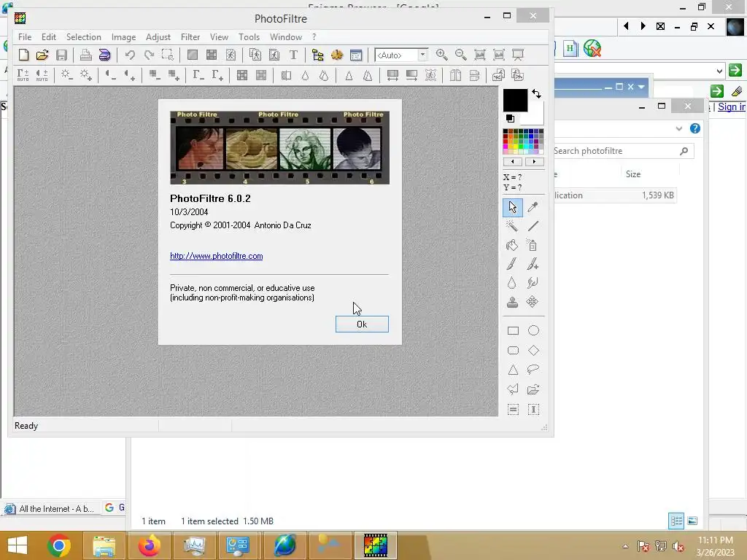
Task: Open the Adjust menu
Action: point(158,37)
